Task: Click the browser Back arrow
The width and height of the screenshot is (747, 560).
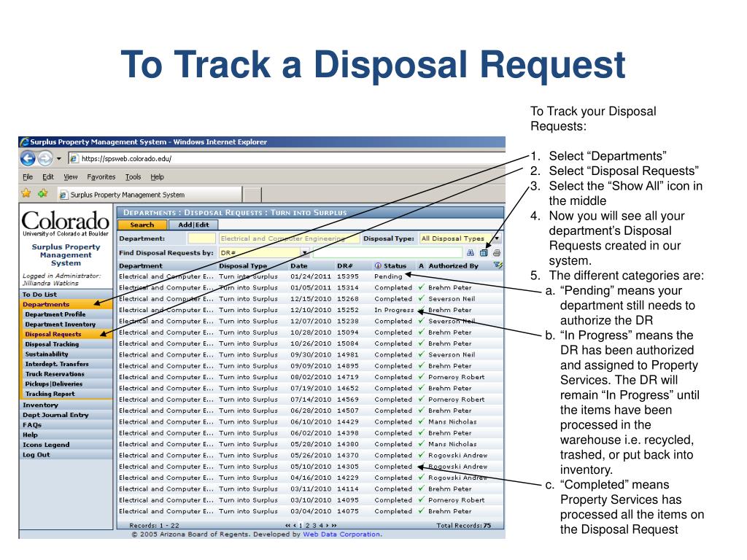Action: click(28, 158)
